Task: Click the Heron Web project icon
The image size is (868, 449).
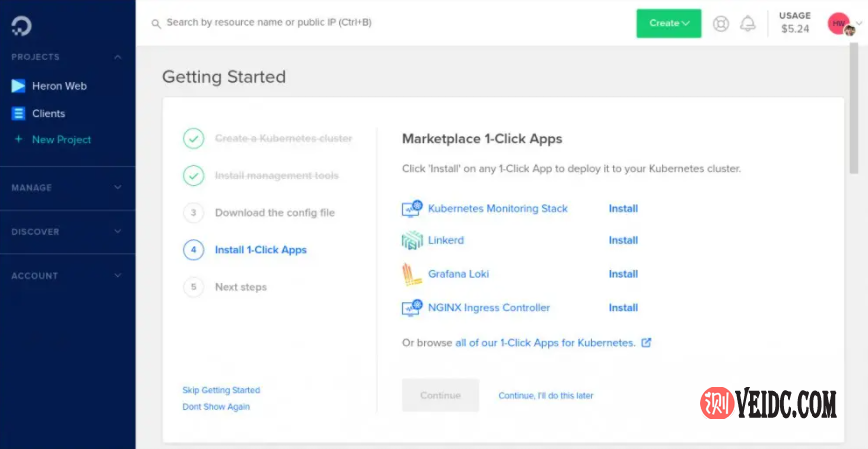Action: point(18,86)
